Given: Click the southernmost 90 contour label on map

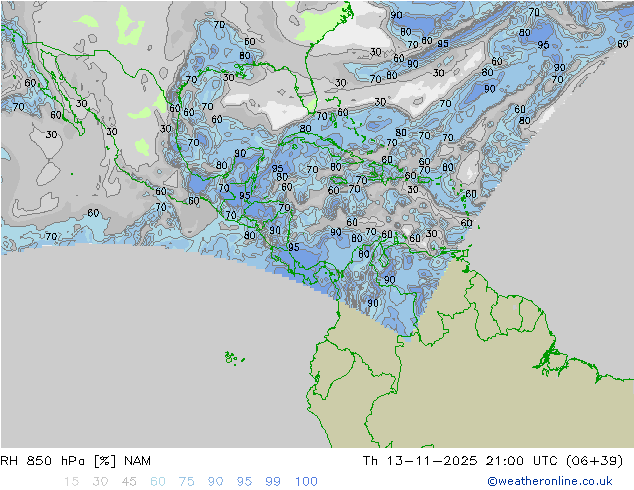Looking at the screenshot, I should (372, 303).
